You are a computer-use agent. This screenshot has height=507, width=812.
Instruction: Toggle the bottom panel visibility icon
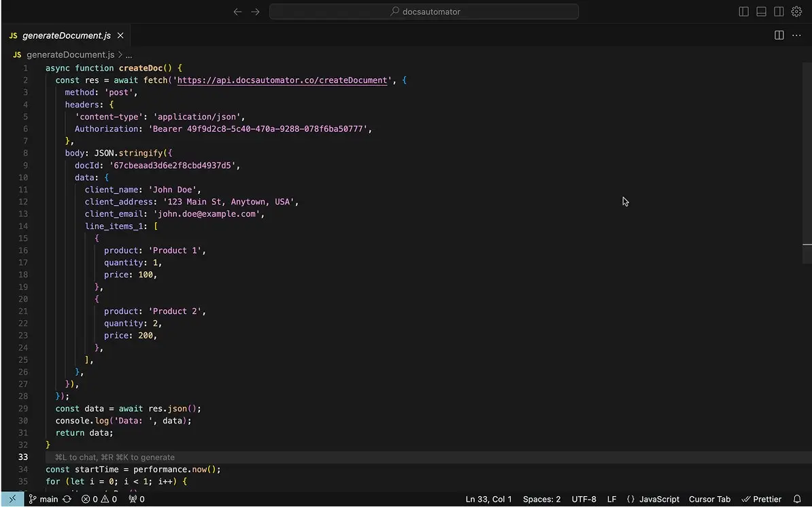(760, 11)
